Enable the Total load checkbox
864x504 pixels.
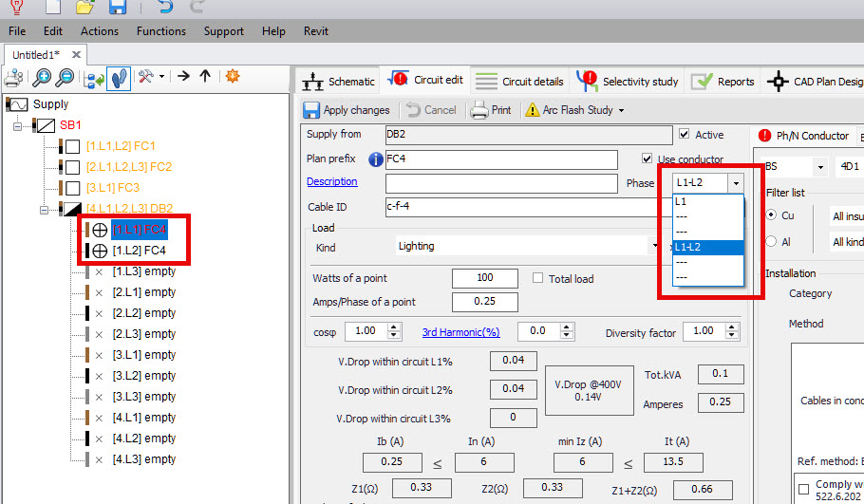coord(538,278)
